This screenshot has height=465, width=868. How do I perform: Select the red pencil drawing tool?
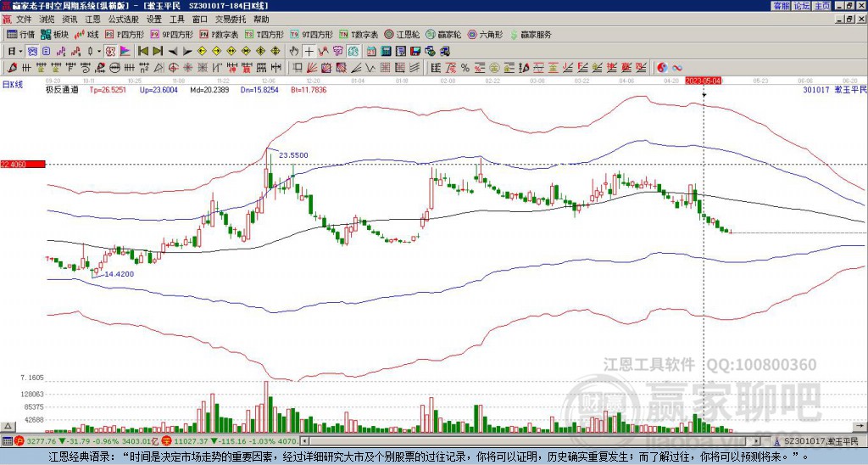click(x=12, y=68)
